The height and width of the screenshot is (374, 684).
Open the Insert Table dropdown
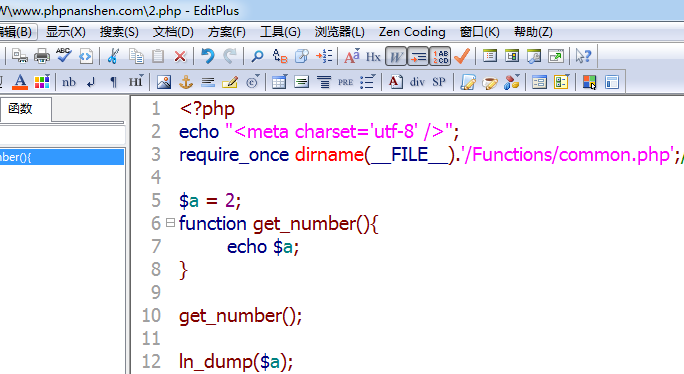point(279,82)
